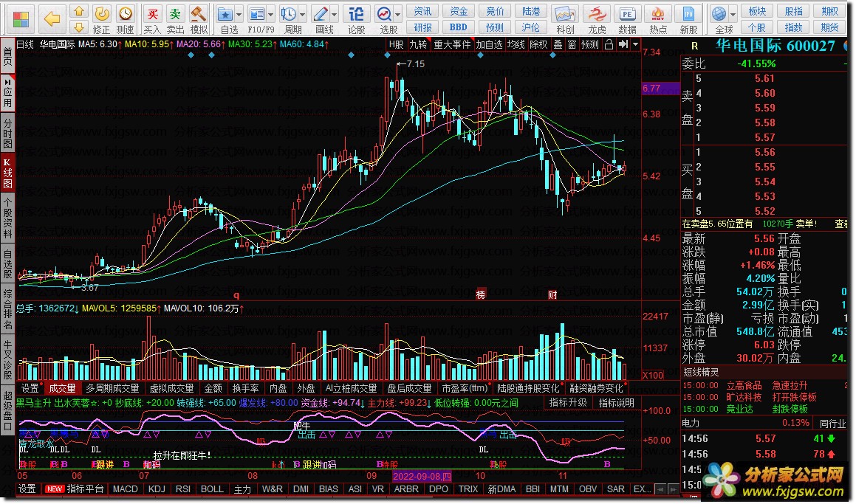Click the 2022-09-08 date marker on timeline
Viewport: 856px width, 504px height.
point(422,476)
